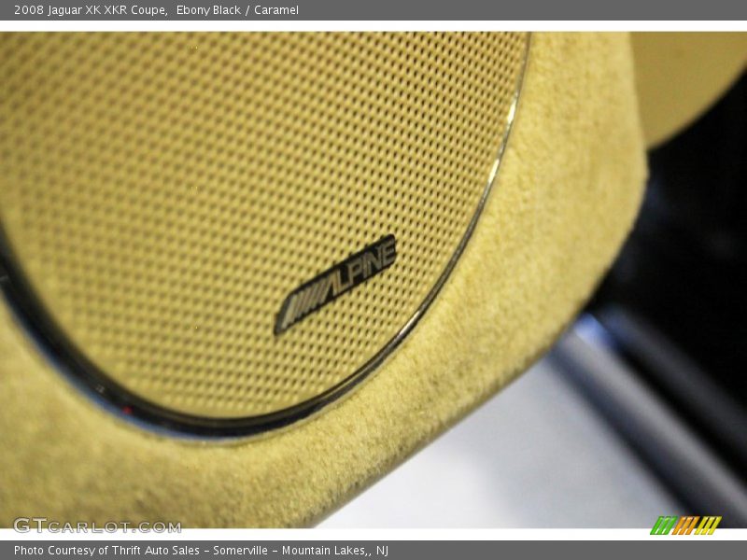Click the striped color logo at the bottom right
Viewport: 747px width, 560px height.
685,525
